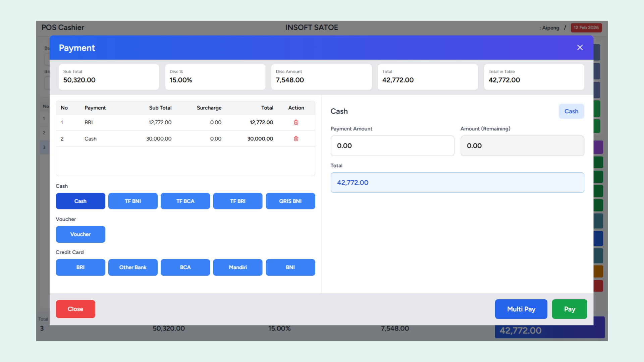Select BNI credit card option
This screenshot has width=644, height=362.
coord(290,267)
